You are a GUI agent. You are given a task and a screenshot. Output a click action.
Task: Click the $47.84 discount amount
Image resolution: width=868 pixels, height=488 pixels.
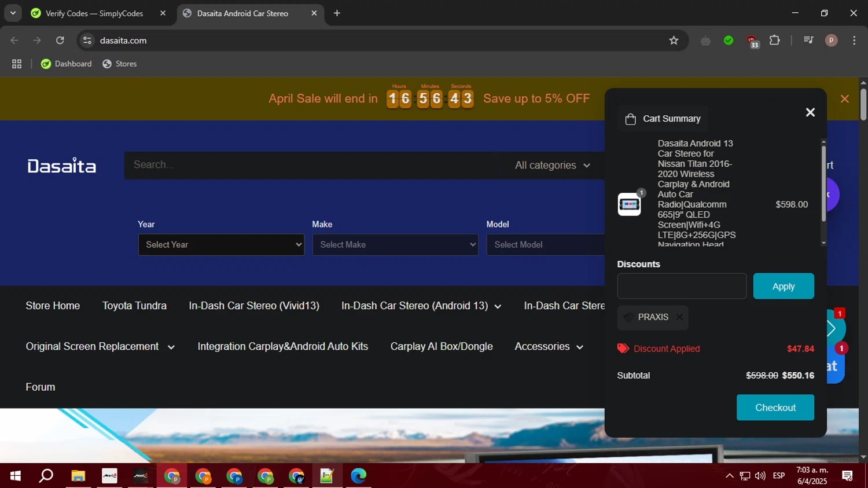pos(800,348)
